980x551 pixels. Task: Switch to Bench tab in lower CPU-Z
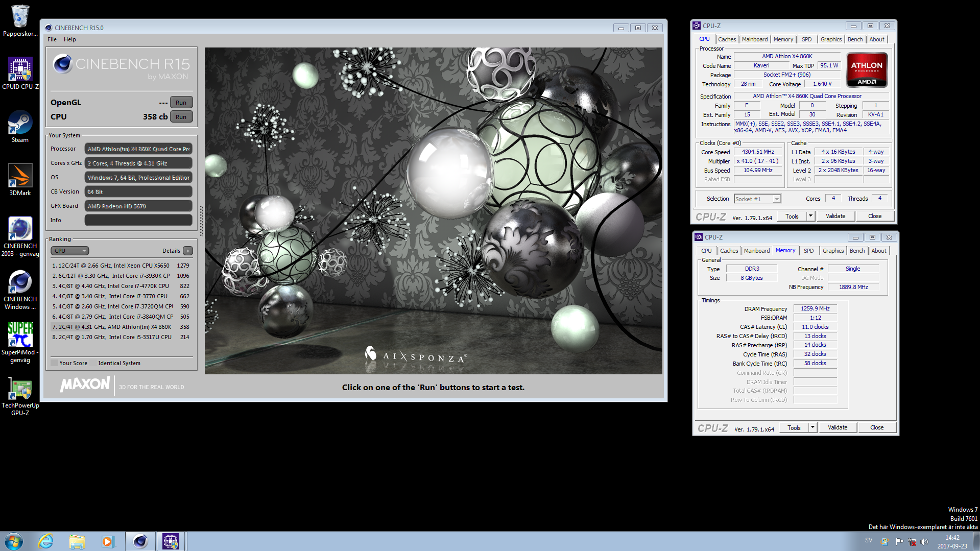pos(857,251)
